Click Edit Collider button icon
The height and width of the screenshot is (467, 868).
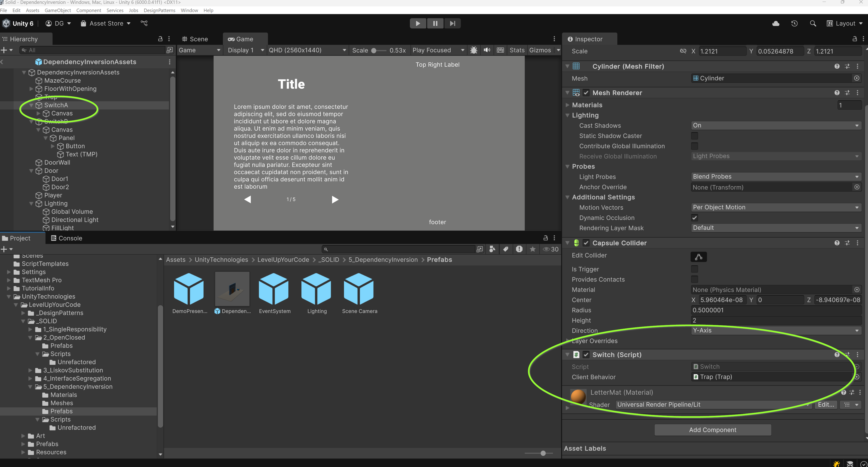click(x=699, y=257)
